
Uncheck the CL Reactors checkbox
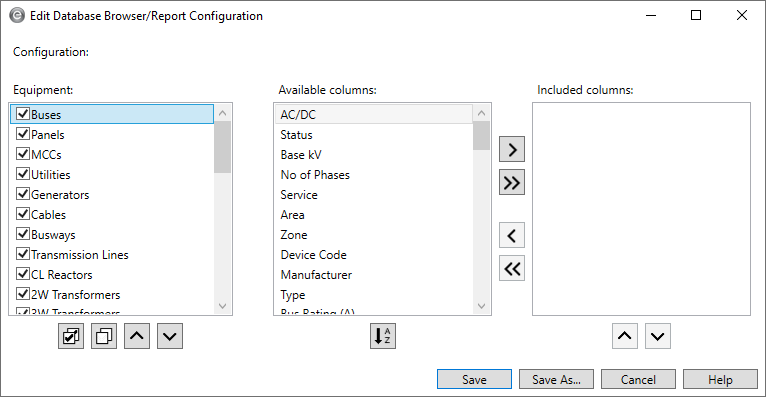[23, 274]
